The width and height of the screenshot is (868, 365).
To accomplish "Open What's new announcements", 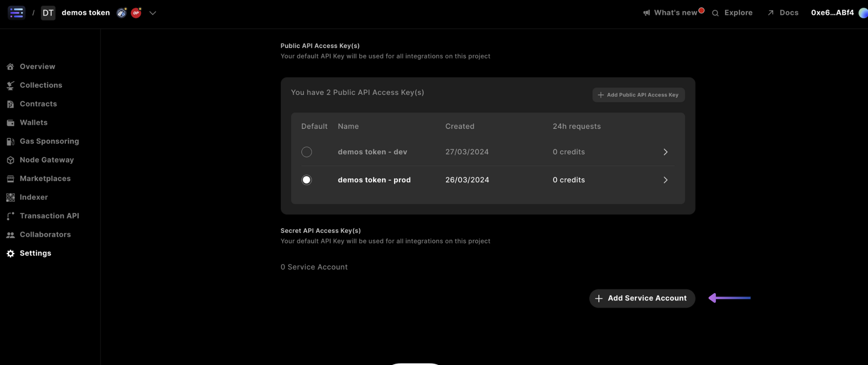I will coord(674,12).
